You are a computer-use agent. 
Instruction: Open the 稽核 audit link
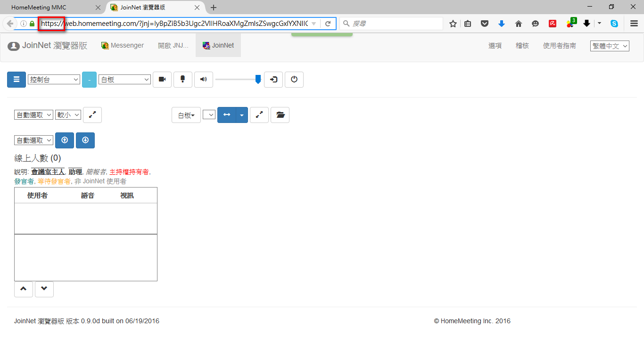522,46
